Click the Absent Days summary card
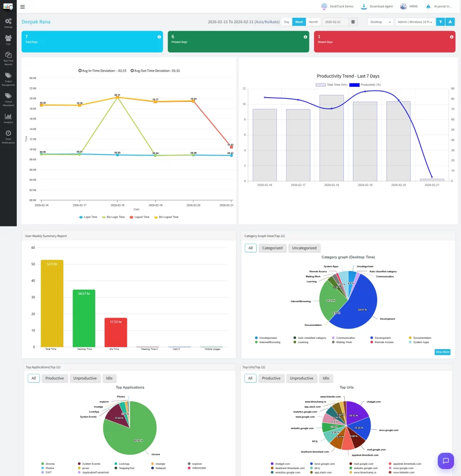Viewport: 461px width, 476px height. [384, 41]
